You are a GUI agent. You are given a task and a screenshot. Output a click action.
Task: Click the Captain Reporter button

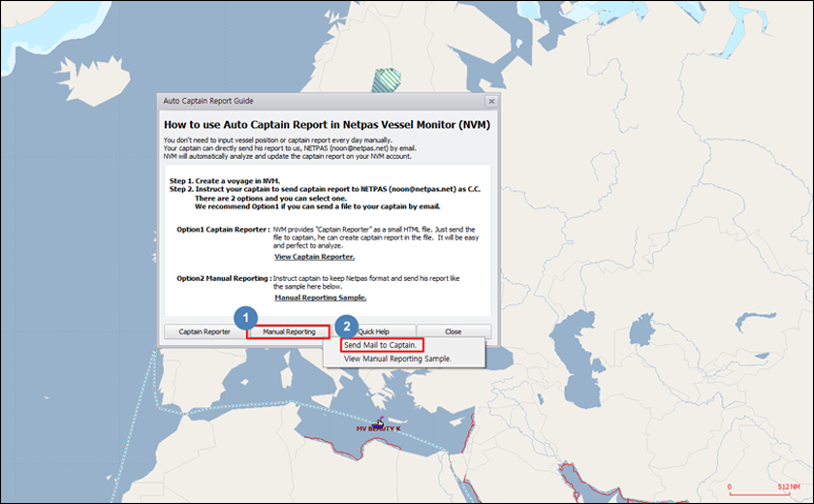[204, 331]
